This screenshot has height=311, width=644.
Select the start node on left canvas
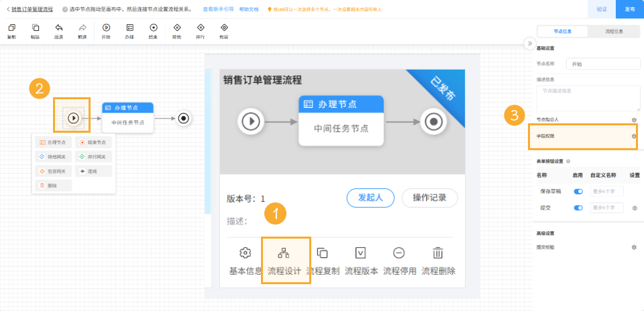tap(73, 118)
